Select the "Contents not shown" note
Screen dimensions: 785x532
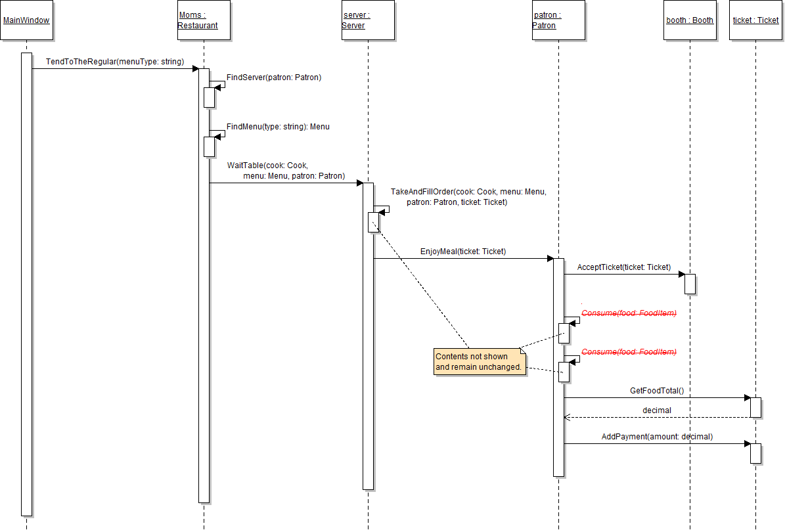(480, 362)
